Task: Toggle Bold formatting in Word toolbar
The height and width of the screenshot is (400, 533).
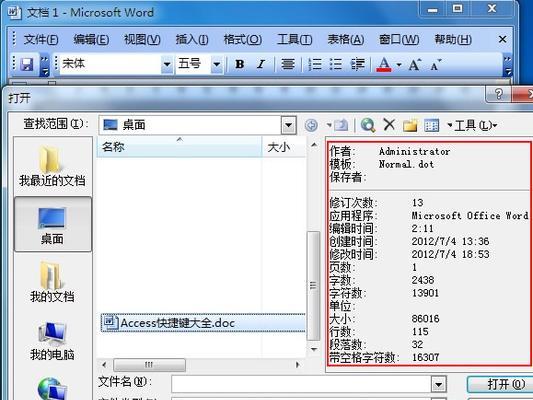Action: [239, 64]
